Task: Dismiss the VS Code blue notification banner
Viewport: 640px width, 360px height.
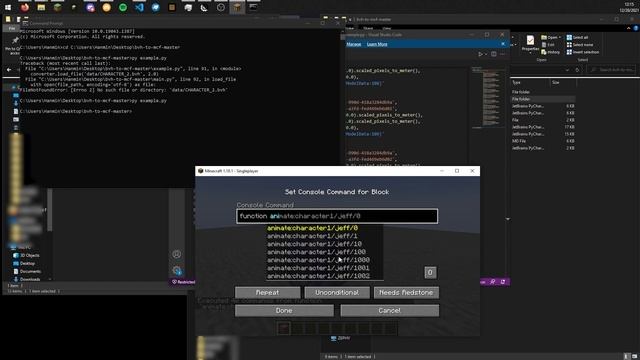Action: tap(502, 44)
